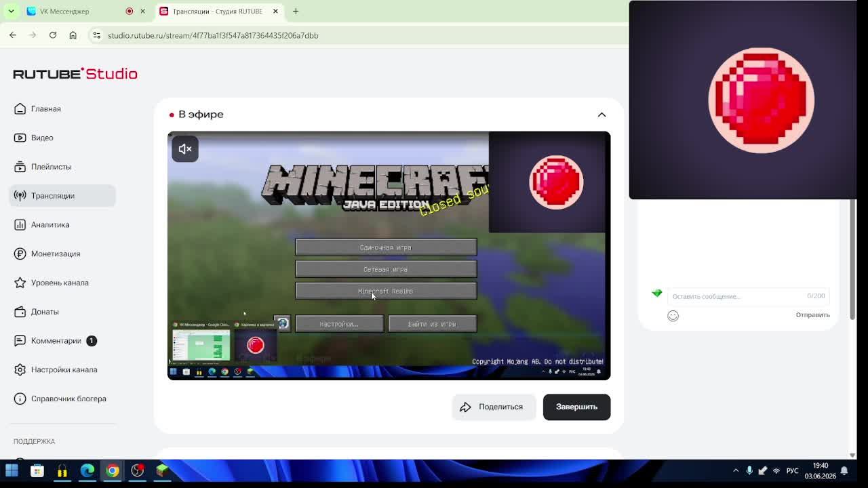Click the stream video preview
The image size is (868, 488).
389,256
